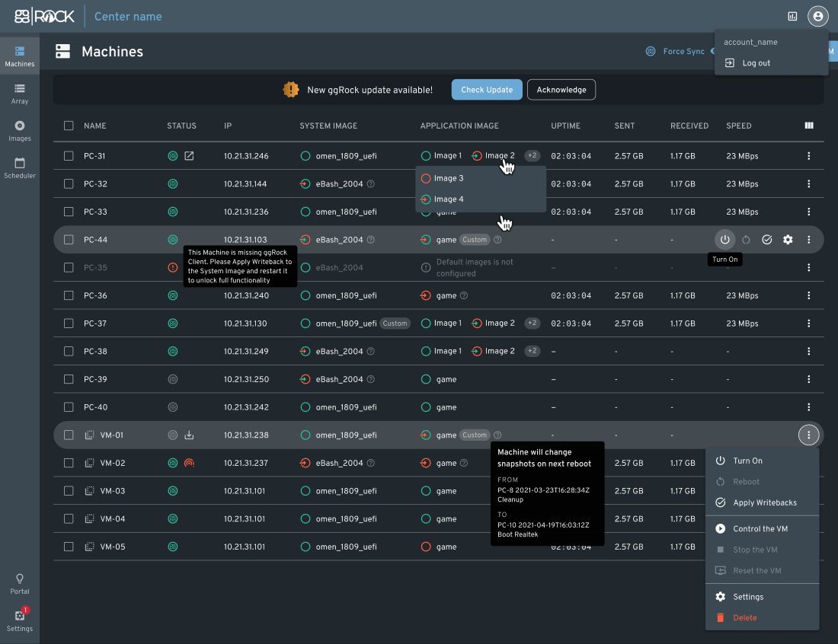Check the VM-05 row checkbox
The width and height of the screenshot is (838, 644).
tap(69, 547)
